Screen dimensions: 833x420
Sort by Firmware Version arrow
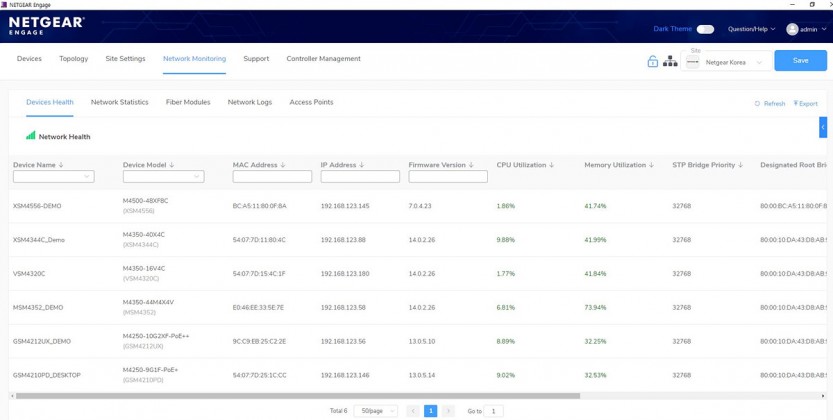tap(471, 165)
